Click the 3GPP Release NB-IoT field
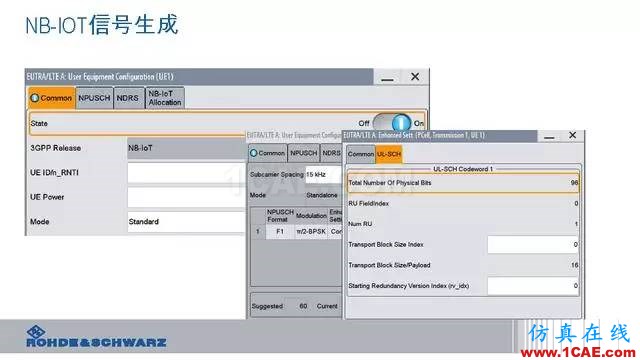 [187, 148]
